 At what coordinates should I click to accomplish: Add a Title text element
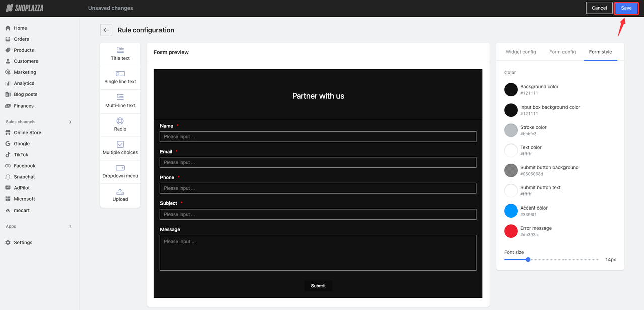(x=120, y=54)
